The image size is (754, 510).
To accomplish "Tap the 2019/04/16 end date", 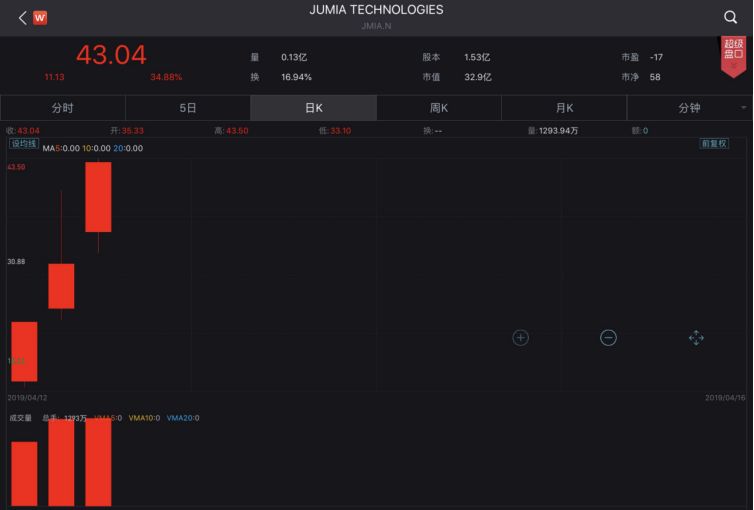I will (x=725, y=398).
